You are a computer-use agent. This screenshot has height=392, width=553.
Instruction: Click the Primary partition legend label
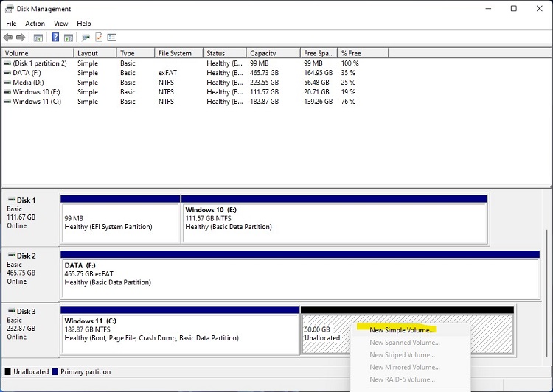click(86, 371)
